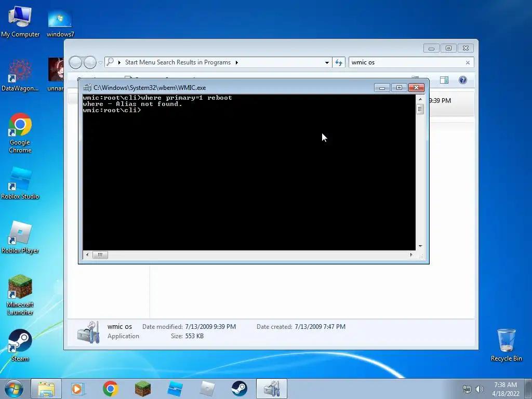The image size is (532, 399).
Task: Open Windows Explorer in the taskbar
Action: tap(46, 389)
